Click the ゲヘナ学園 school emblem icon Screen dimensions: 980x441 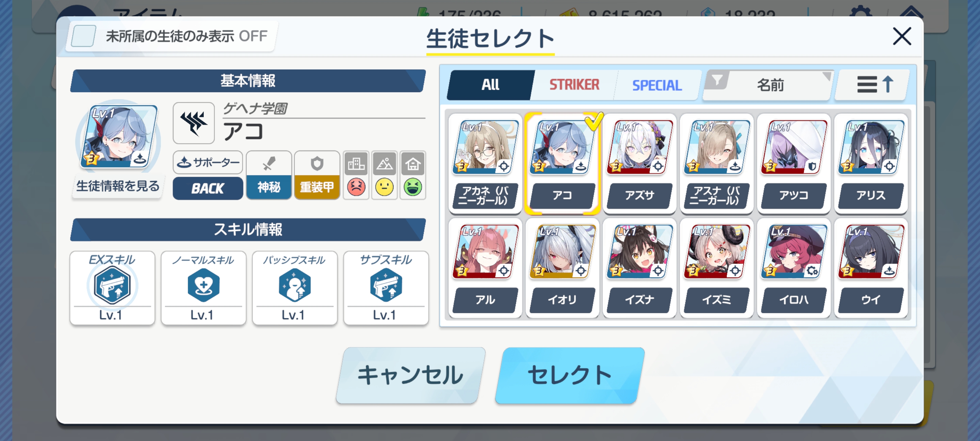click(x=194, y=123)
